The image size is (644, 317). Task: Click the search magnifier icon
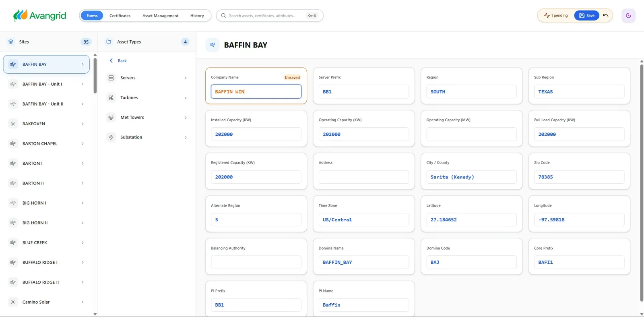coord(223,16)
